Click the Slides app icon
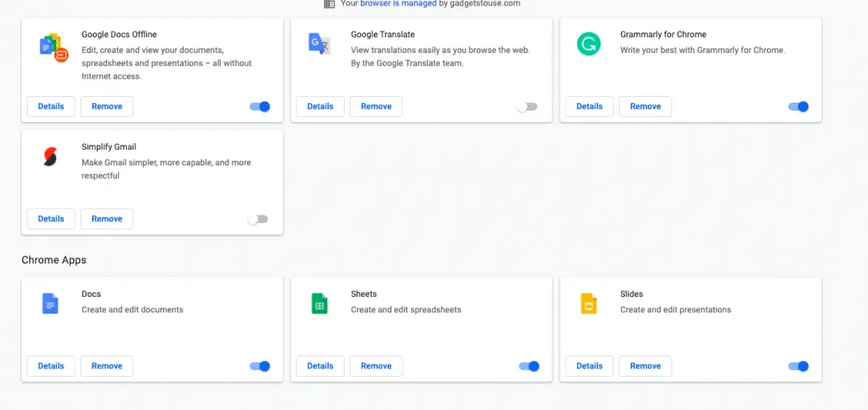 coord(588,303)
